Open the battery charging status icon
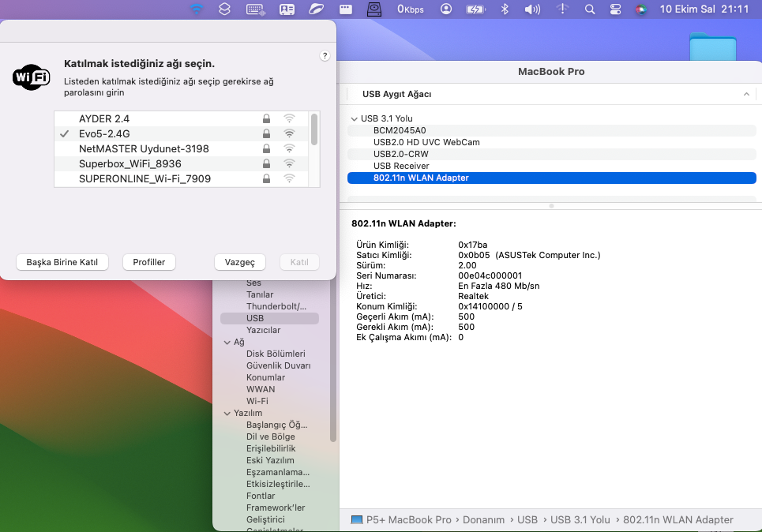This screenshot has width=762, height=532. point(475,9)
